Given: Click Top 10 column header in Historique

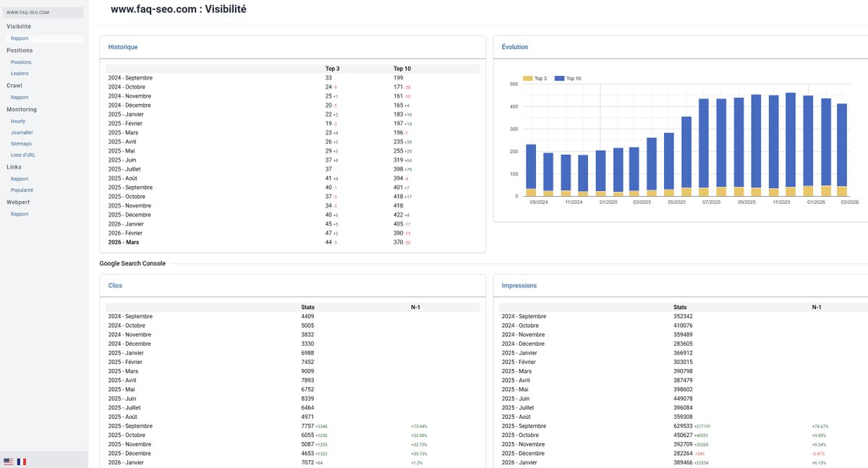Looking at the screenshot, I should click(x=401, y=69).
